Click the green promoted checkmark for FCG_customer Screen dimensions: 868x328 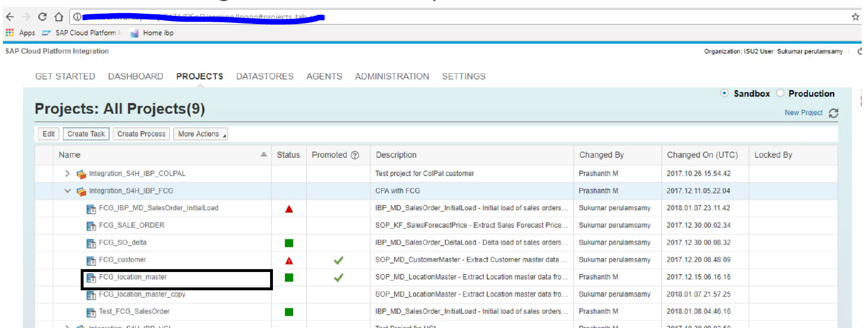pos(338,261)
